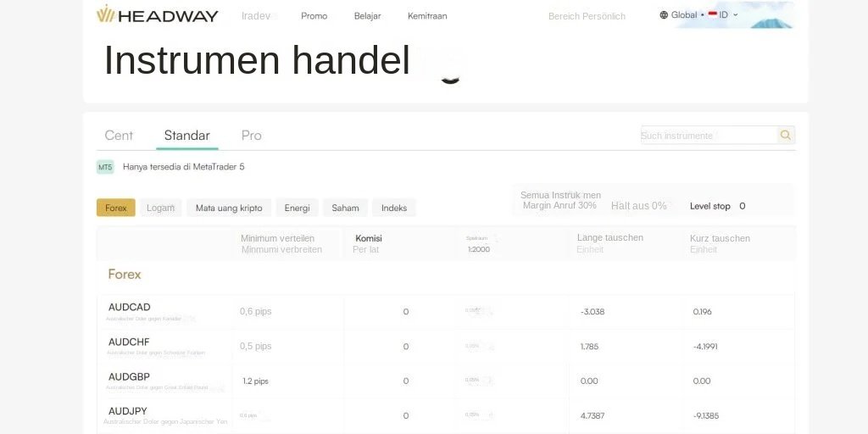Click Hanya tersedia di MetaTrader 5 text
Viewport: 868px width, 434px height.
[184, 167]
